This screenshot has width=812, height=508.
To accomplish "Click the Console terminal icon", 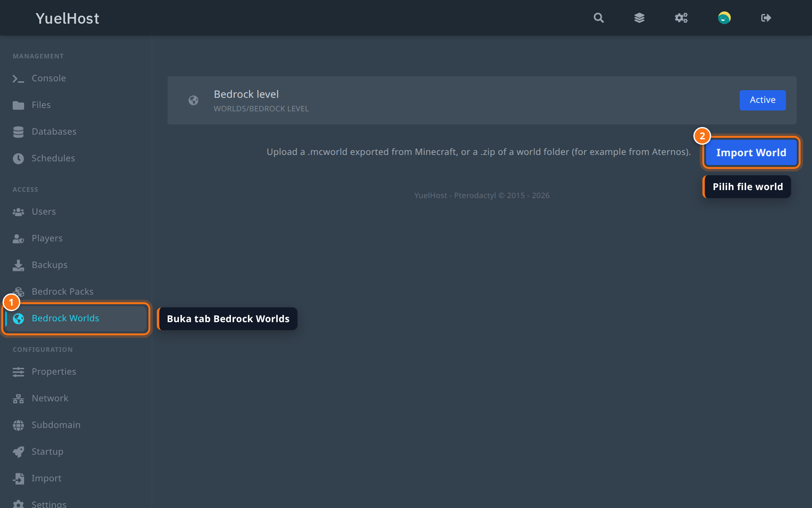I will [18, 79].
